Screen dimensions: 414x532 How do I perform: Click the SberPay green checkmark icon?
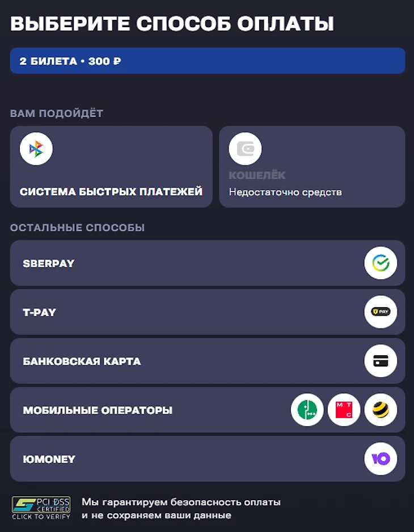coord(381,263)
